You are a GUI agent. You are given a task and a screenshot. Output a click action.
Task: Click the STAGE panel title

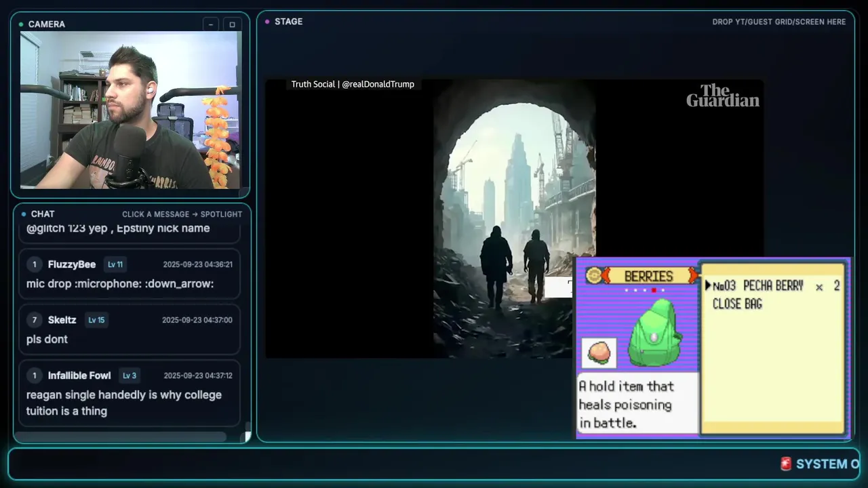pos(288,22)
